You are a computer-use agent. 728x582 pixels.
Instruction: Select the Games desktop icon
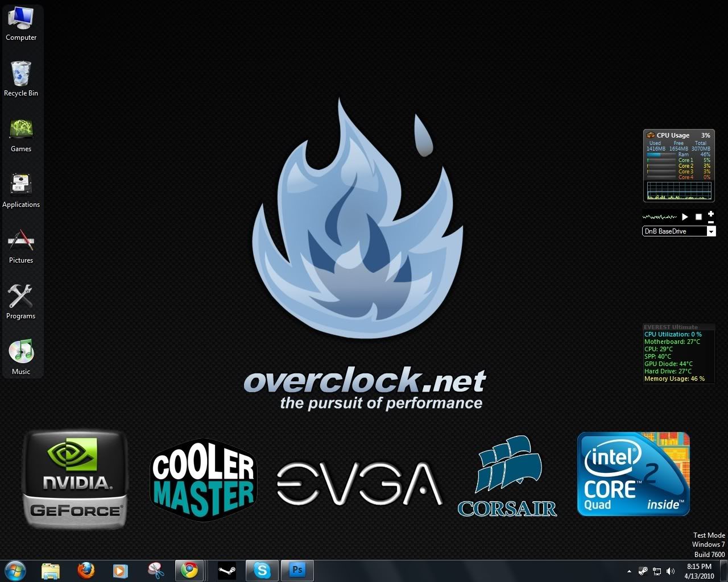(x=21, y=135)
